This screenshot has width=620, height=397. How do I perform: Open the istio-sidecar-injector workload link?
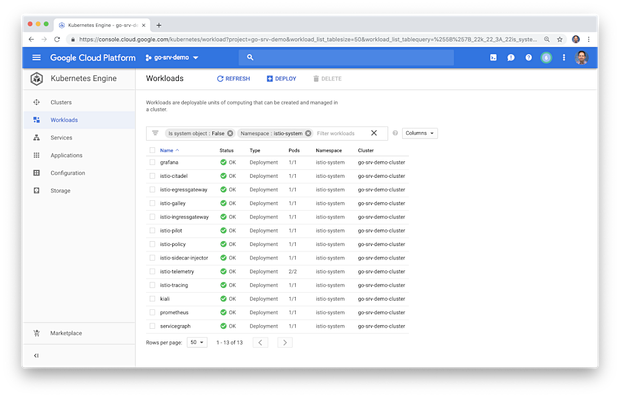click(184, 258)
